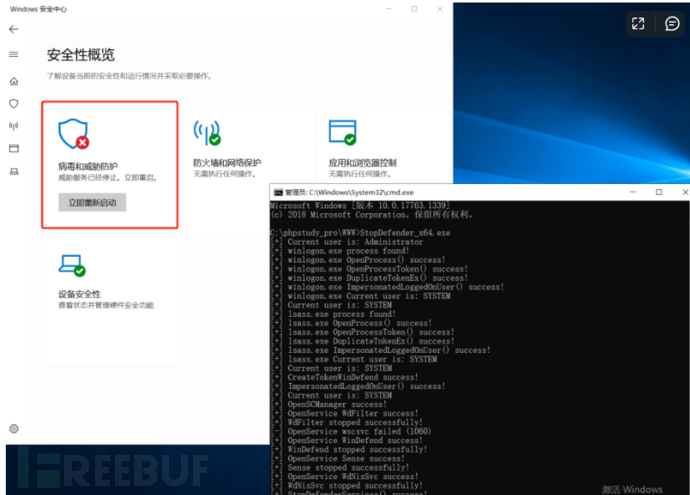Open the app browser control sidebar icon
Screen dimensions: 690x495
14,148
